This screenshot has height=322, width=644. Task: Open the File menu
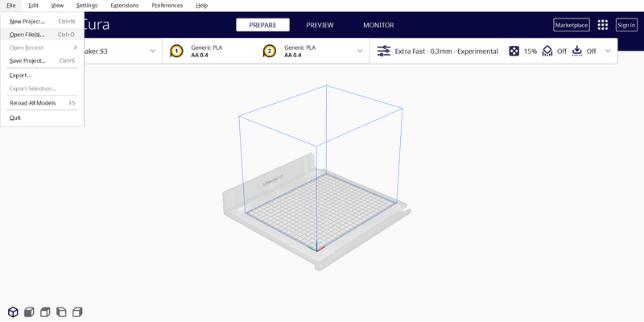(x=11, y=6)
